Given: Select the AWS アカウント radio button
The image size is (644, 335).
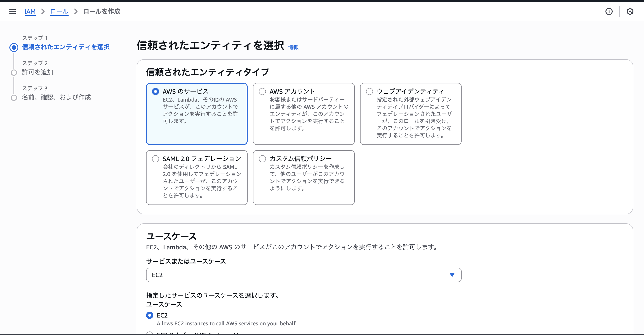Looking at the screenshot, I should coord(262,91).
